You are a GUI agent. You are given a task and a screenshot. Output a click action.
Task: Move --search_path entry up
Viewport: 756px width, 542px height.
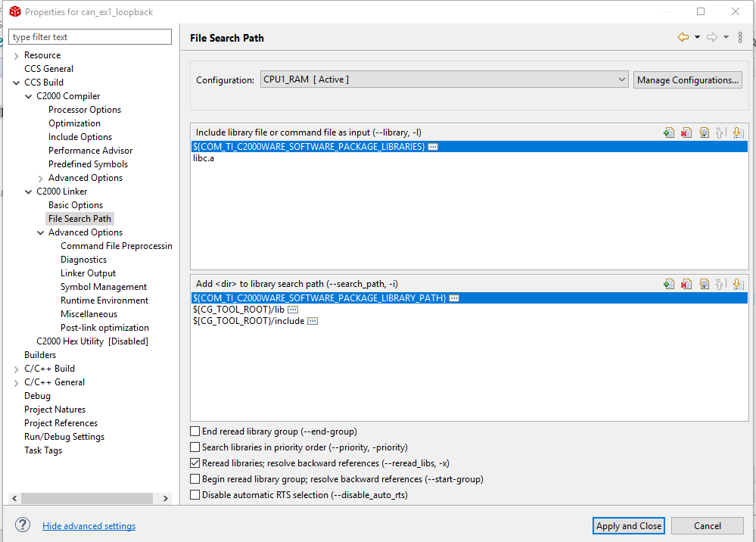720,284
